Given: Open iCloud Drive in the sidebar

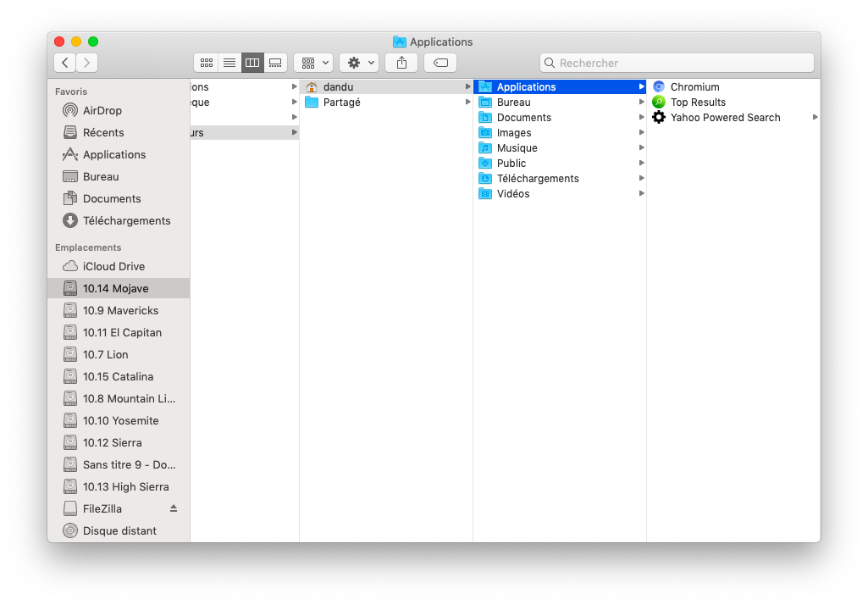Looking at the screenshot, I should pos(119,266).
